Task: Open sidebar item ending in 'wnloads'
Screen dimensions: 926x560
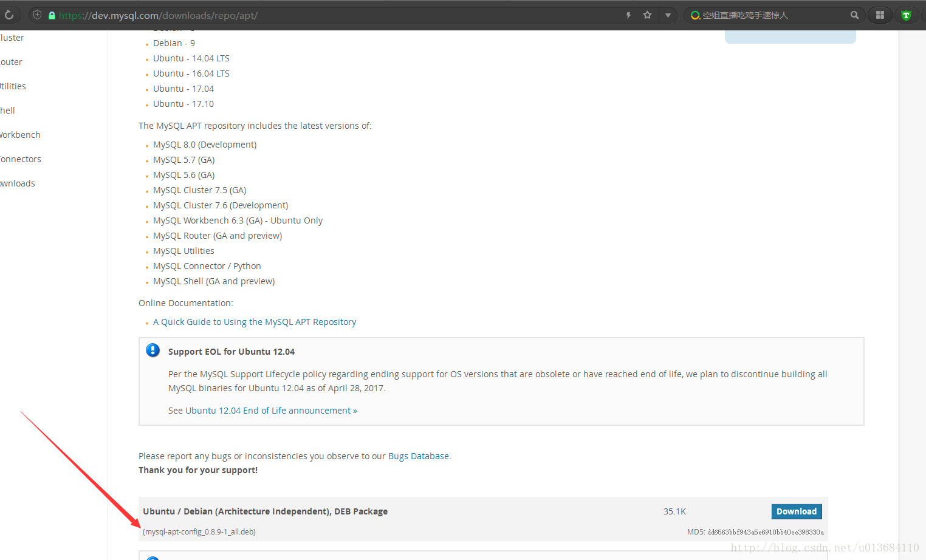Action: coord(18,183)
